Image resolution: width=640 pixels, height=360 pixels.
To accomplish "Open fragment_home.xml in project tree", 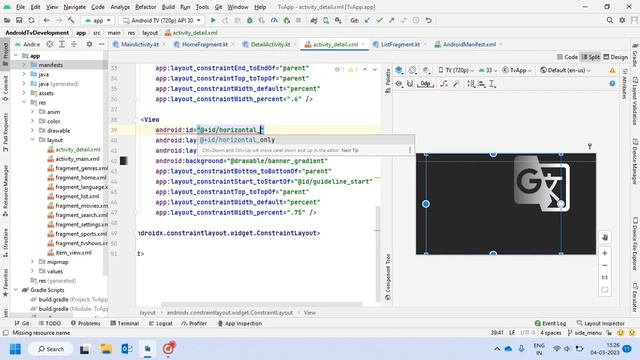I will pyautogui.click(x=80, y=178).
